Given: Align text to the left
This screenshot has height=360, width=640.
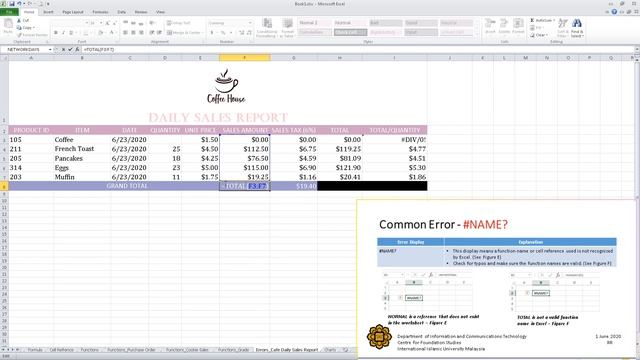Looking at the screenshot, I should tap(125, 33).
